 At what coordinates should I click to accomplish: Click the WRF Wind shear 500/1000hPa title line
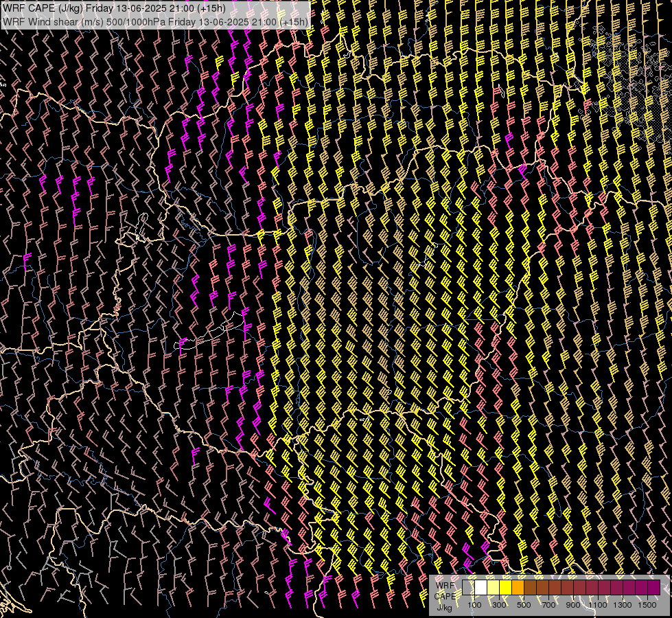[156, 22]
